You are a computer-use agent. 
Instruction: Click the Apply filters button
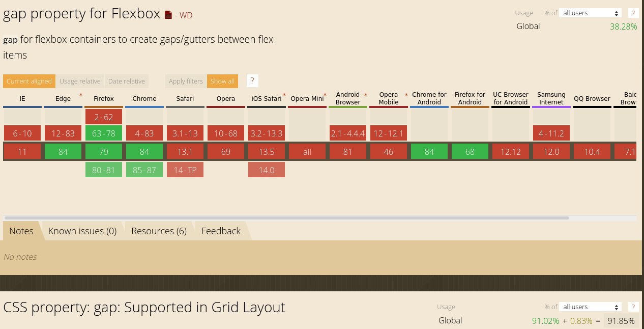pyautogui.click(x=186, y=81)
